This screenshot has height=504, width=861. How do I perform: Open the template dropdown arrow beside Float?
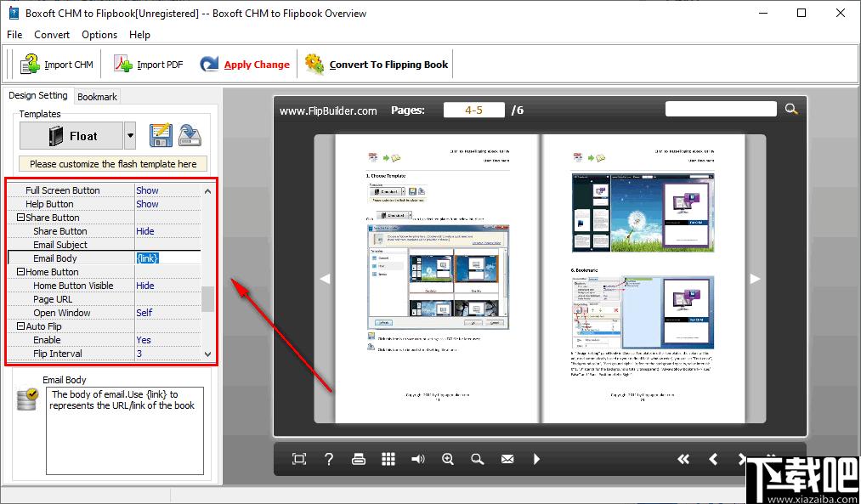(129, 136)
